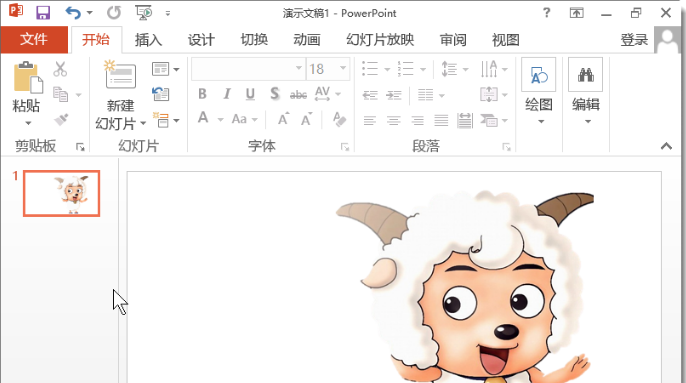Open the Copy options dropdown arrow

click(x=79, y=95)
